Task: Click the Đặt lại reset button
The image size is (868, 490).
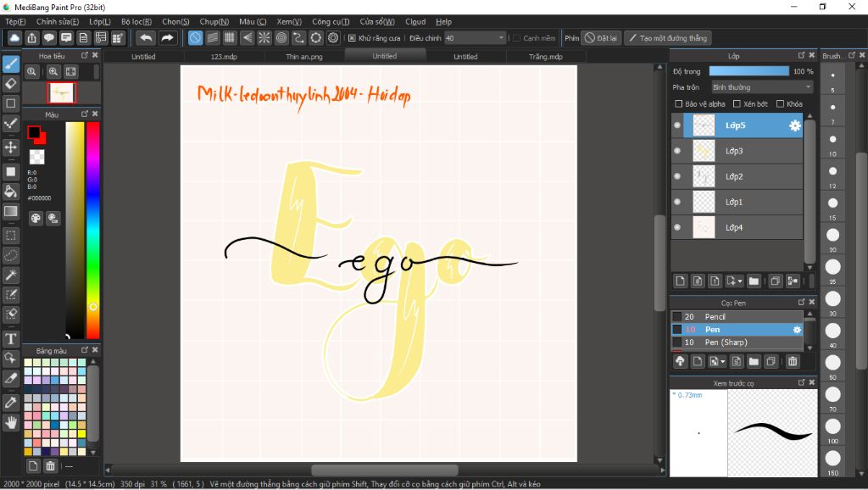Action: pyautogui.click(x=601, y=38)
